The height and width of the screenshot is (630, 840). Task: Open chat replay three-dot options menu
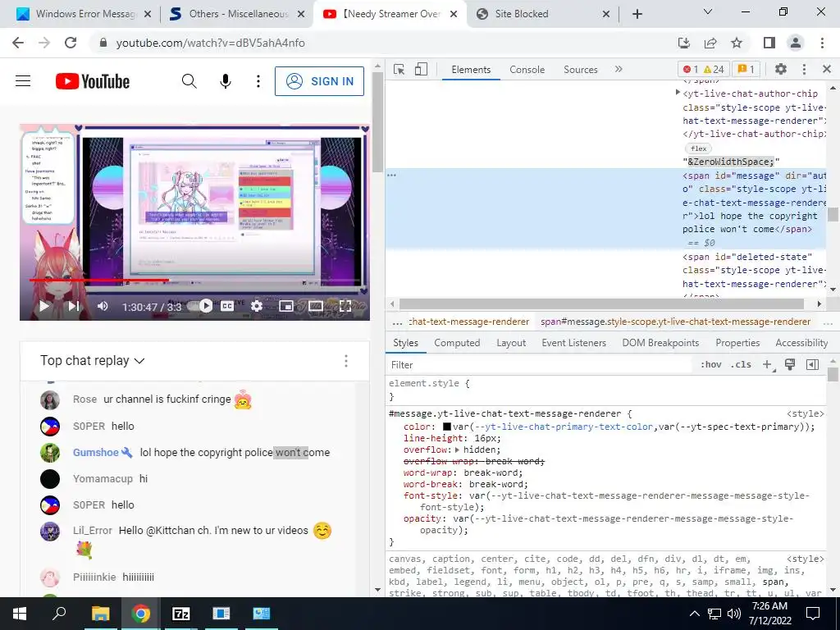[x=346, y=361]
